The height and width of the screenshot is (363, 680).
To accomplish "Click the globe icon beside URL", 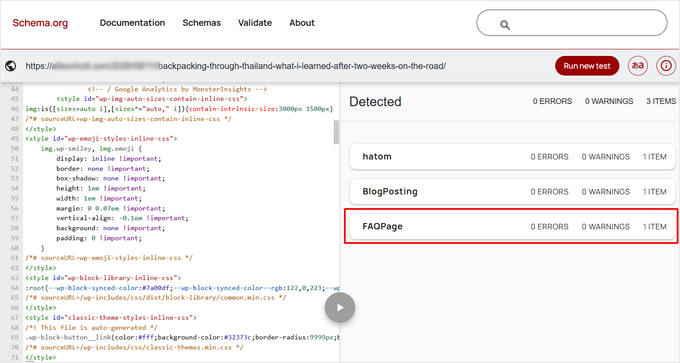I will click(10, 66).
